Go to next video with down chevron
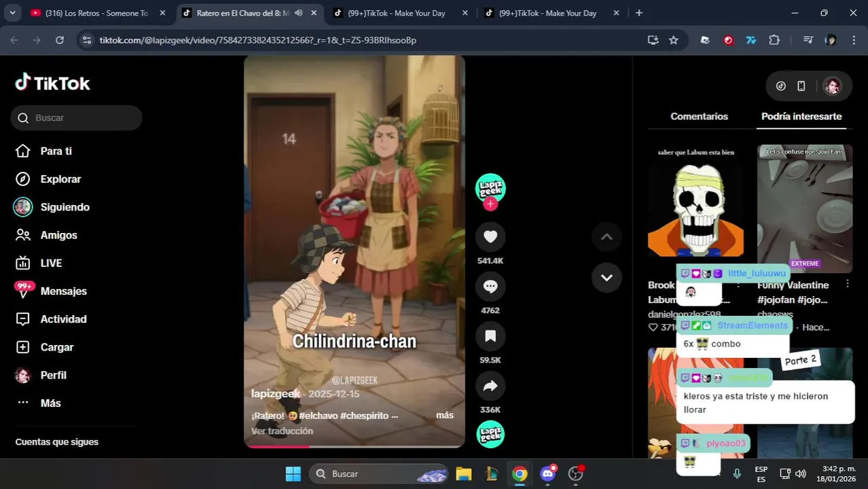Image resolution: width=868 pixels, height=489 pixels. pyautogui.click(x=607, y=277)
